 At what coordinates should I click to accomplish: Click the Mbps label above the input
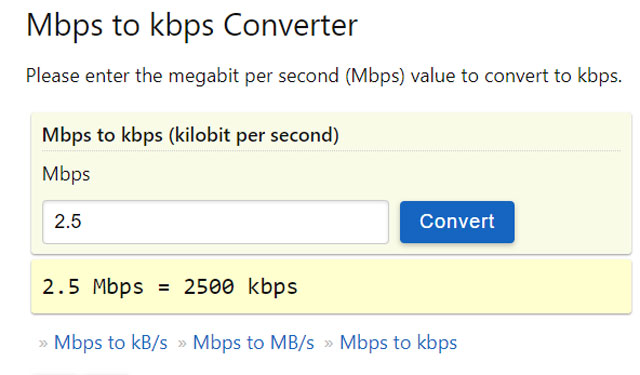(x=66, y=175)
